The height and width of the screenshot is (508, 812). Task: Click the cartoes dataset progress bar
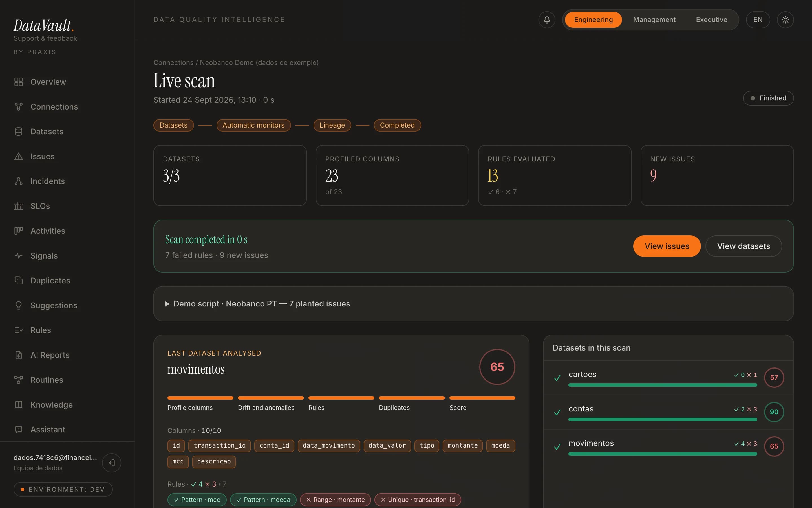[x=663, y=385]
